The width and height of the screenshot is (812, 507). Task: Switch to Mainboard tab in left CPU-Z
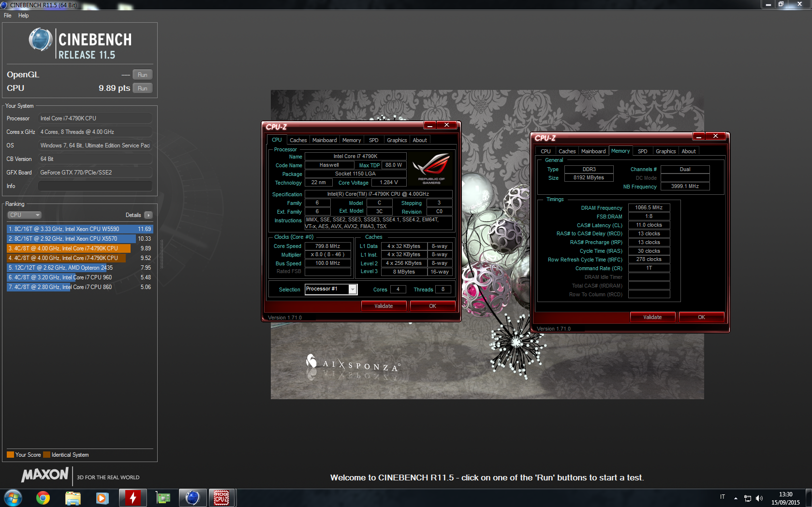pyautogui.click(x=325, y=140)
